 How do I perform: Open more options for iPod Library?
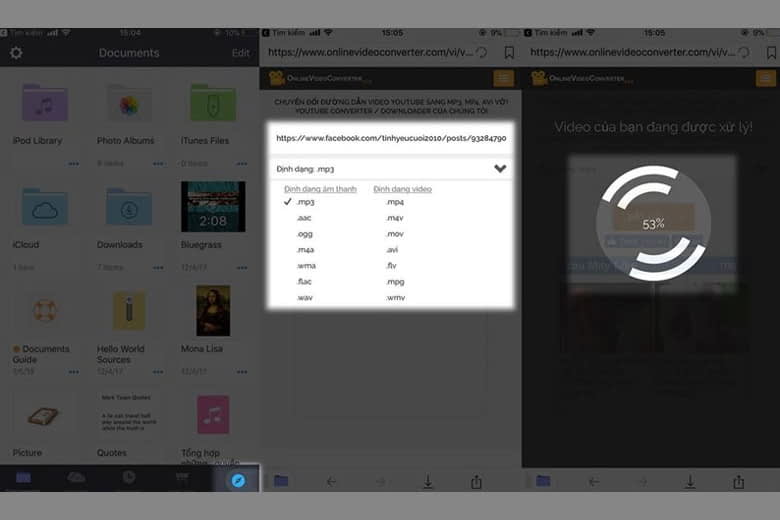pos(74,164)
